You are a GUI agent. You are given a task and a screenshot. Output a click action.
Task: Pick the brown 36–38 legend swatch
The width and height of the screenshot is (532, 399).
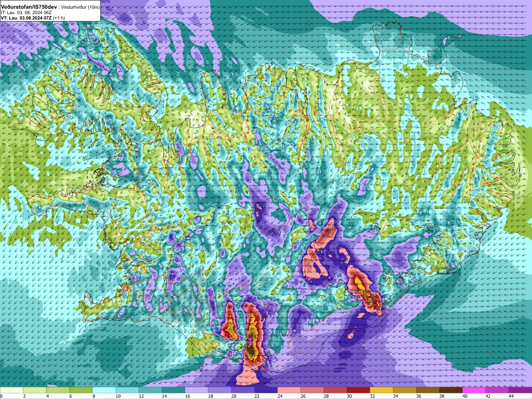point(428,390)
